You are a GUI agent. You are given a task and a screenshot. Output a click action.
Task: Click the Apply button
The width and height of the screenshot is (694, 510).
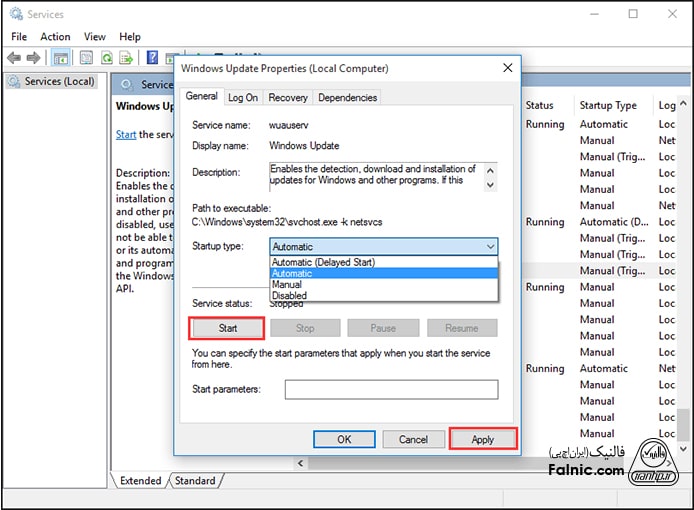coord(482,439)
